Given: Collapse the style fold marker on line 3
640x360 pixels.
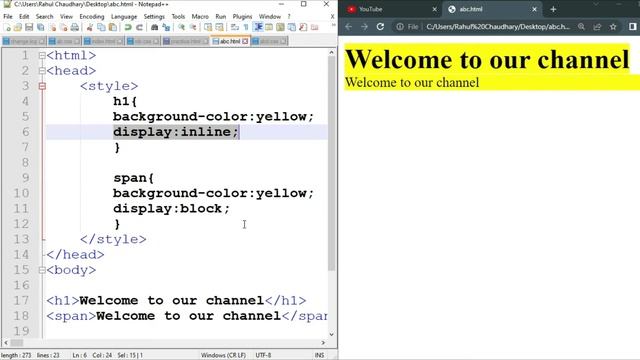Looking at the screenshot, I should pyautogui.click(x=42, y=86).
